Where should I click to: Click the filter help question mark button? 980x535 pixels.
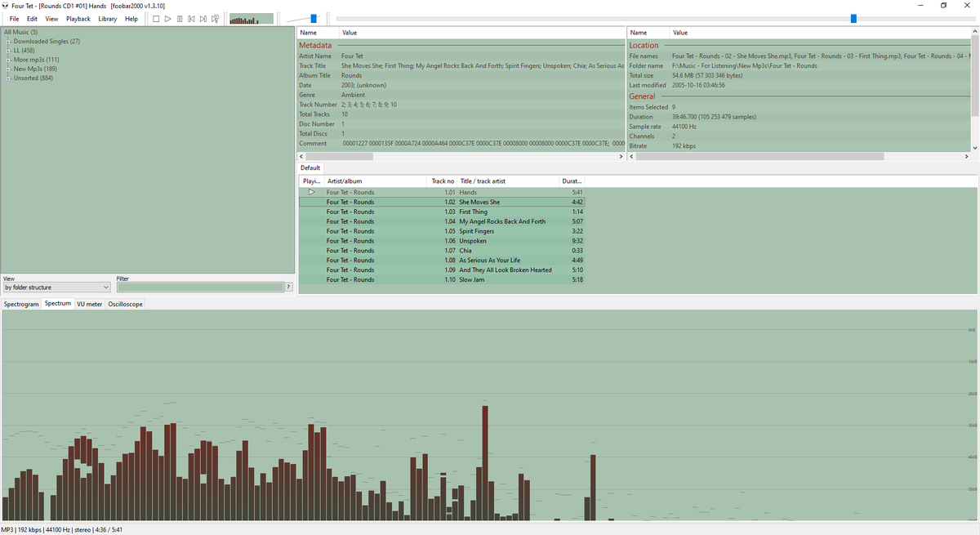click(288, 288)
